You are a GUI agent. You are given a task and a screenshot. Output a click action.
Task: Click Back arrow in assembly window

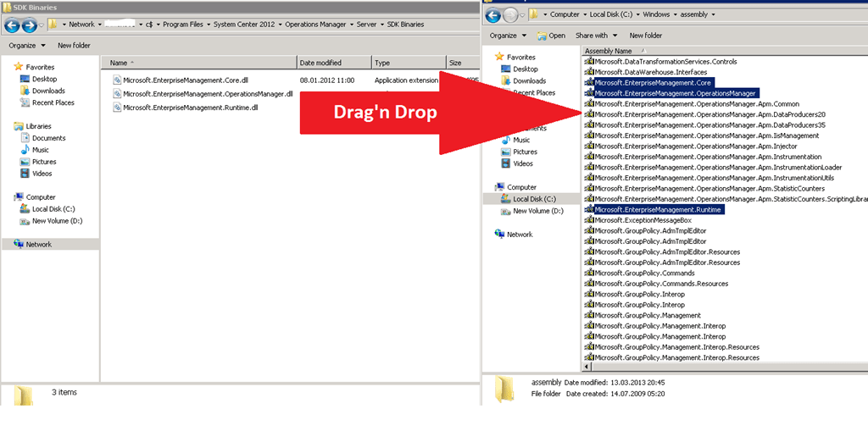[x=492, y=14]
